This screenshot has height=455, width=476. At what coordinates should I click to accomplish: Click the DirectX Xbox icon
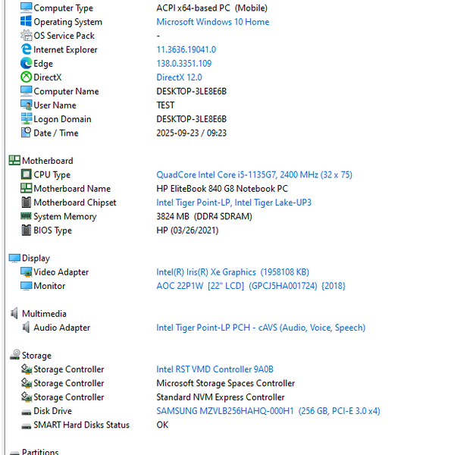click(x=26, y=77)
